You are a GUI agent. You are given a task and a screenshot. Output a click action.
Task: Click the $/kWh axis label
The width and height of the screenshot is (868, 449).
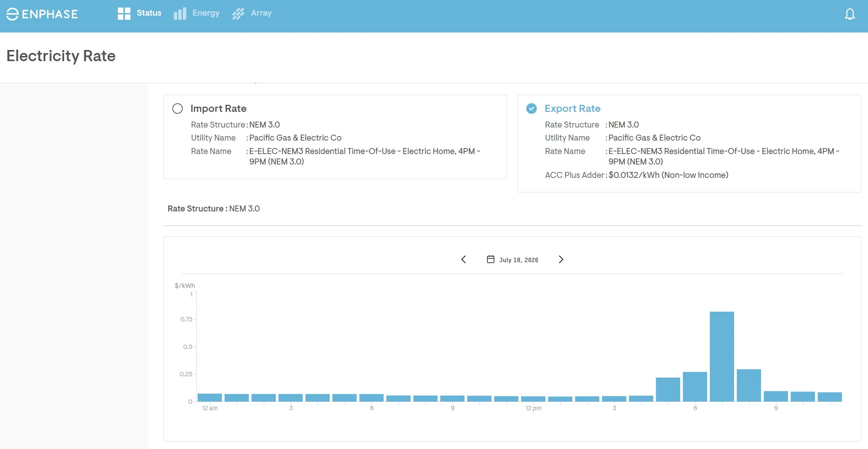[x=185, y=286]
